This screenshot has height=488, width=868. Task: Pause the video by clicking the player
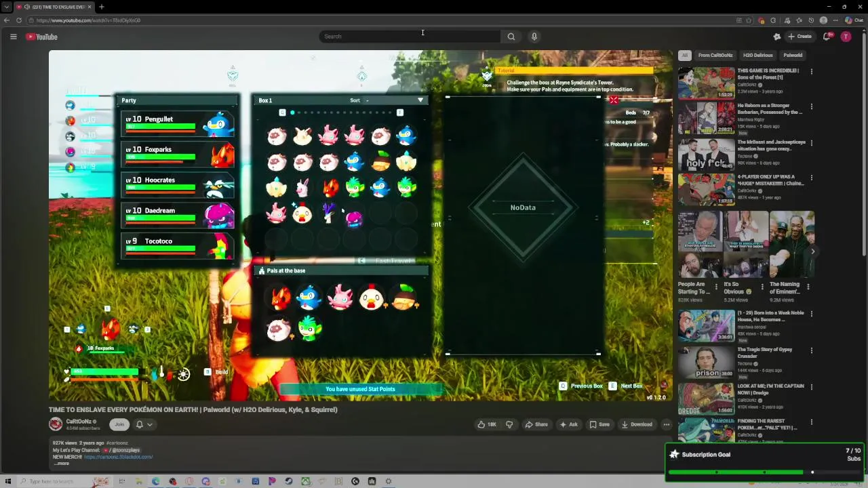pyautogui.click(x=360, y=226)
